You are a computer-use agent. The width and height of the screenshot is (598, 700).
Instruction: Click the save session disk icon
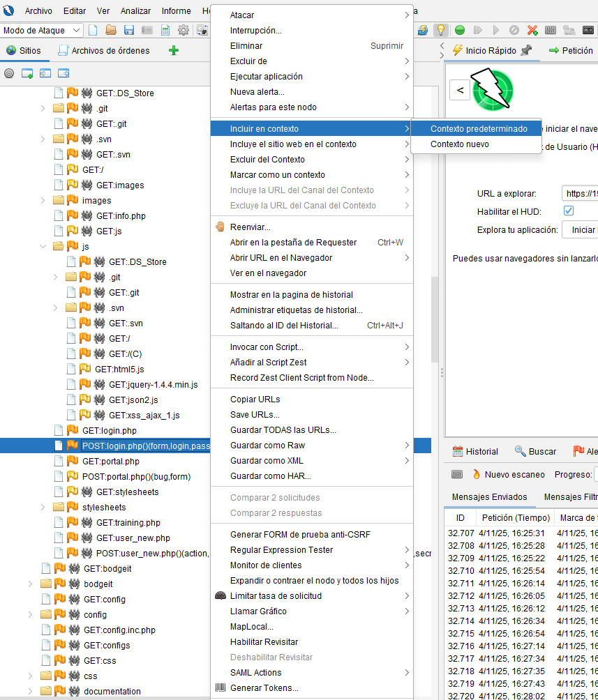pos(129,30)
